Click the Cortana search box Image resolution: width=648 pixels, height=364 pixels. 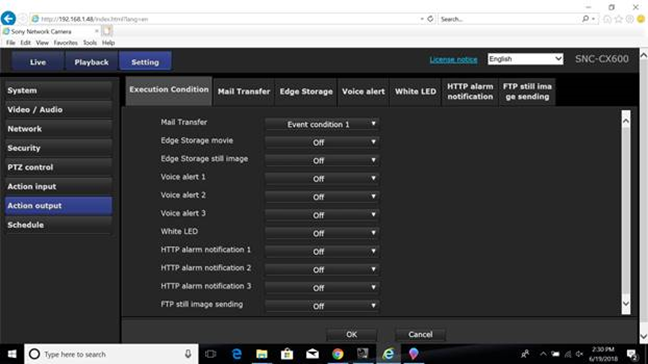111,354
